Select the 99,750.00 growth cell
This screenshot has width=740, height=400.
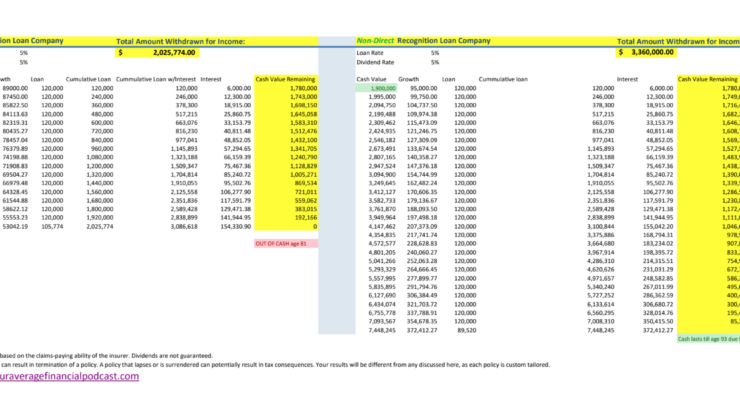(423, 97)
